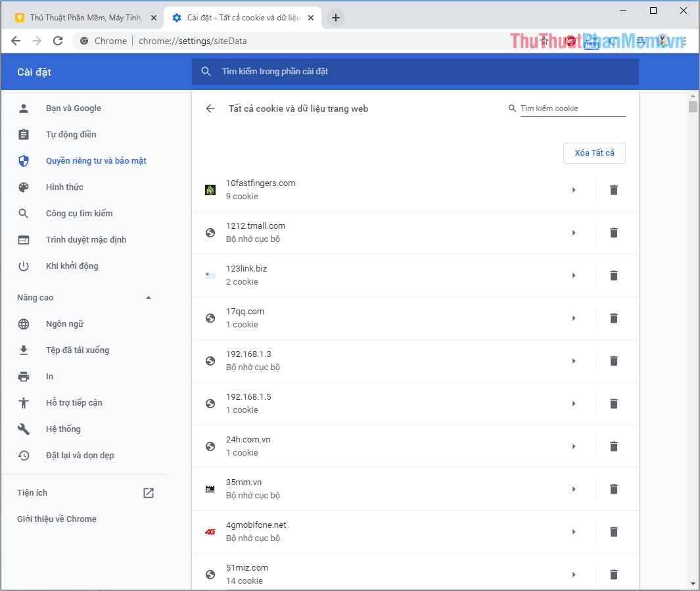Screen dimensions: 700x591
Task: Delete 10fastfingers.com cookies via trash icon
Action: 613,189
